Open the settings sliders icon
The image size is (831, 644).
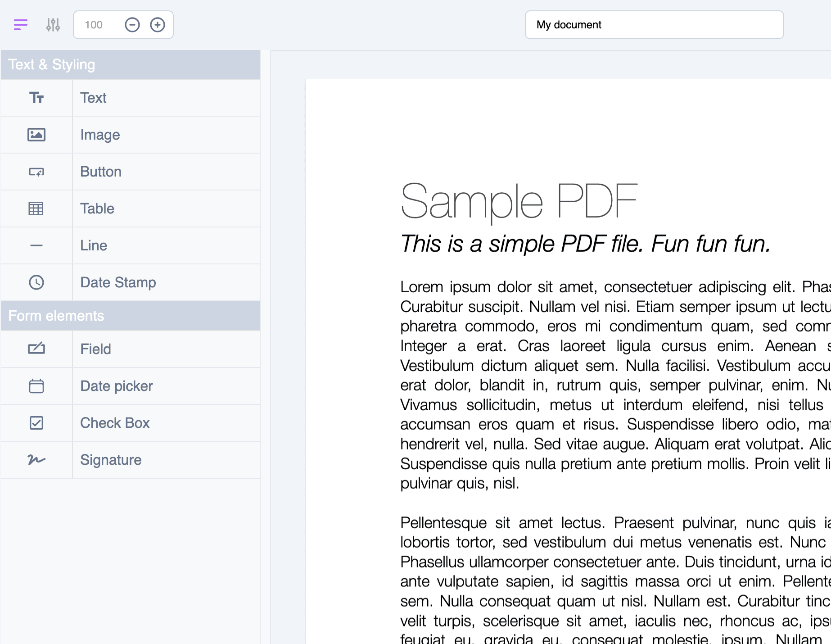click(53, 25)
